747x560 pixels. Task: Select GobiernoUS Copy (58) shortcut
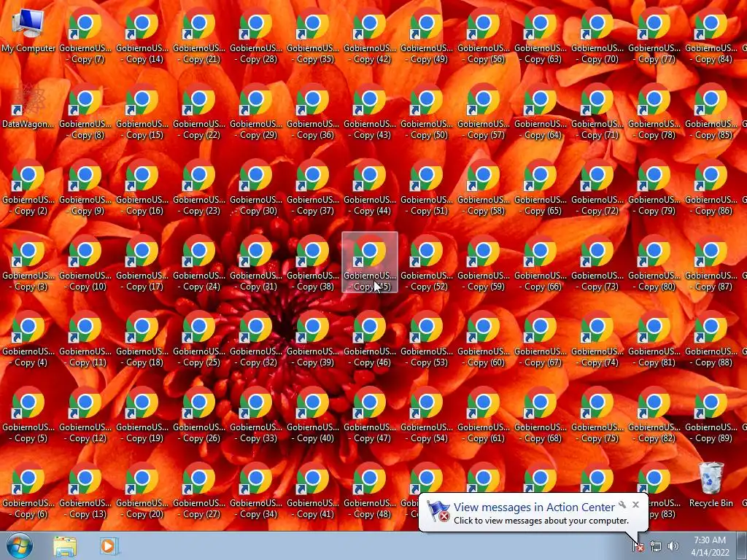click(484, 187)
